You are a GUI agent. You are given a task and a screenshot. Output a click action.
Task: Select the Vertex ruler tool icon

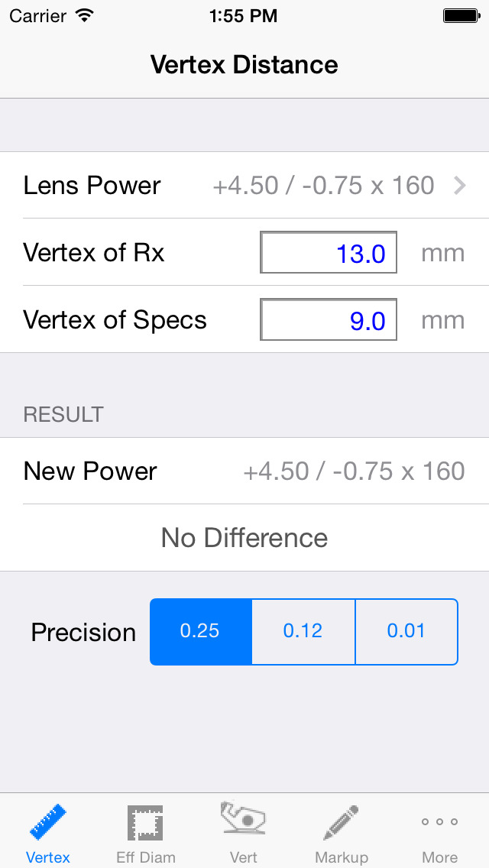click(47, 821)
